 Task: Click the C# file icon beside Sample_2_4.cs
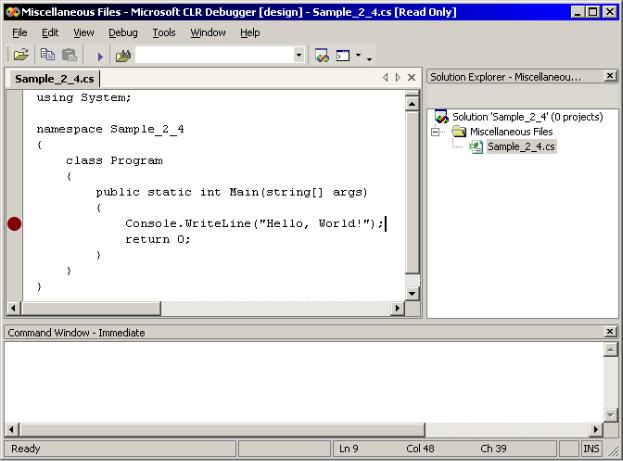click(x=476, y=147)
